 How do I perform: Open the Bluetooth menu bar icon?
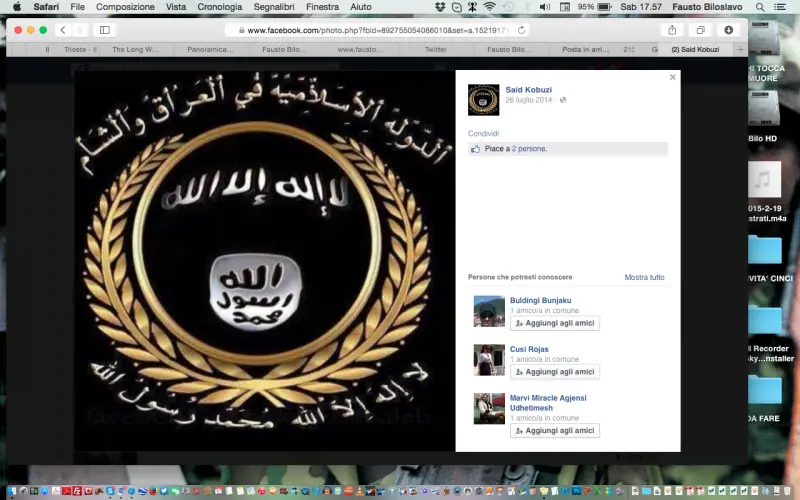click(526, 7)
